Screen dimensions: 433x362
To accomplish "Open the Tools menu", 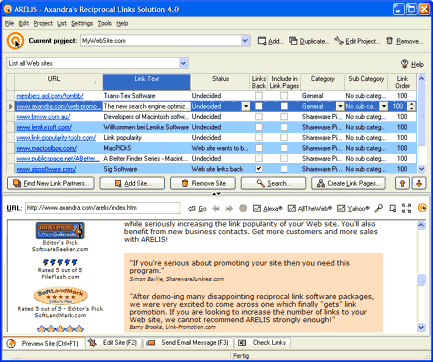I will 105,23.
